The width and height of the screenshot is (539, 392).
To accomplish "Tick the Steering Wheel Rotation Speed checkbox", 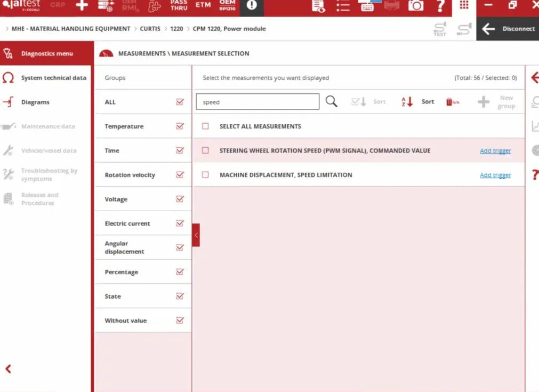I will click(x=205, y=150).
